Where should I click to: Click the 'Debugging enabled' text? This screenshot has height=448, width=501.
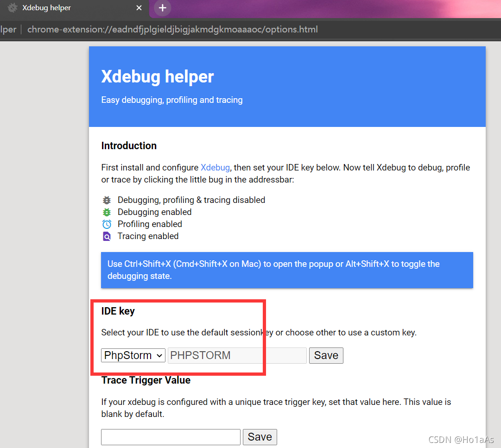pos(155,212)
